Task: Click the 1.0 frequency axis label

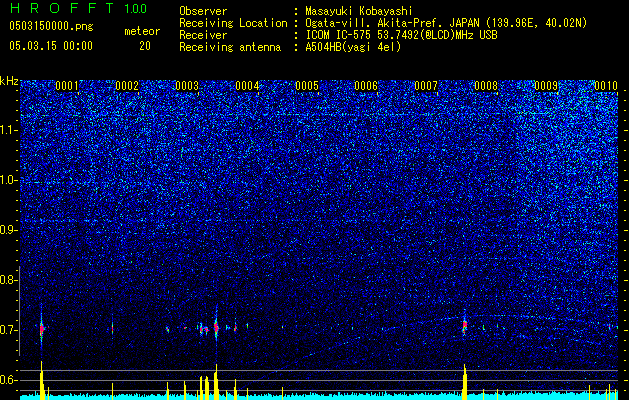Action: (x=8, y=180)
